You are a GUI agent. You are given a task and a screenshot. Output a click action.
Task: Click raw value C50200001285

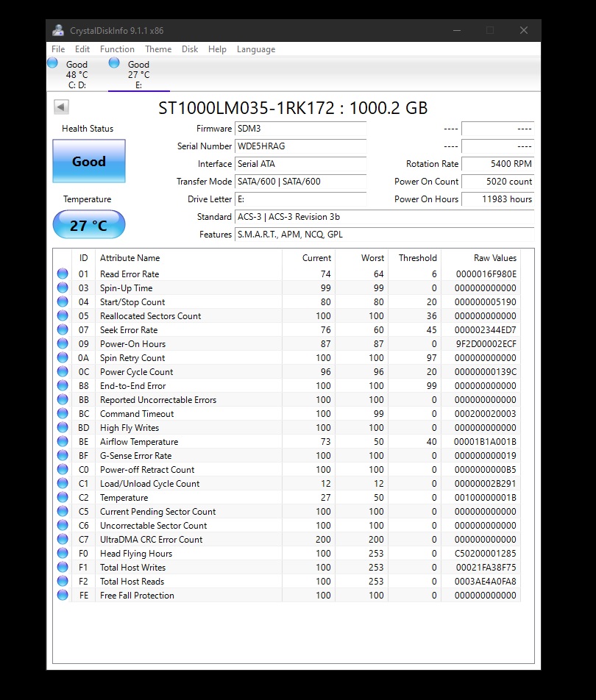(x=485, y=553)
